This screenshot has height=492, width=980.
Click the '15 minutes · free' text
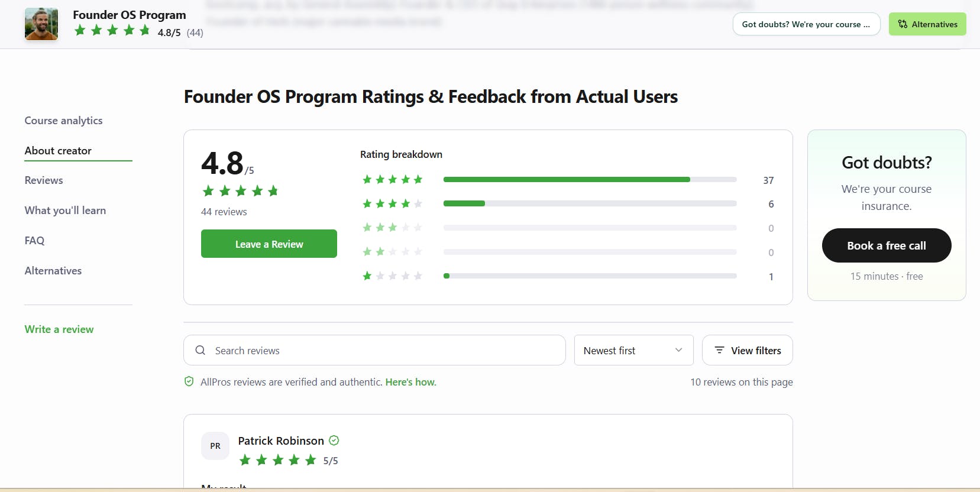click(887, 276)
